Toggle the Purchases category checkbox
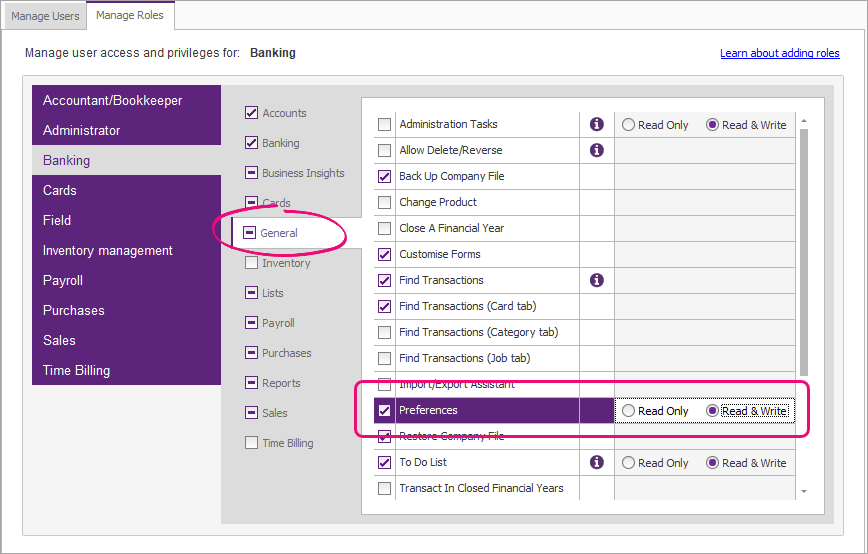 tap(251, 353)
